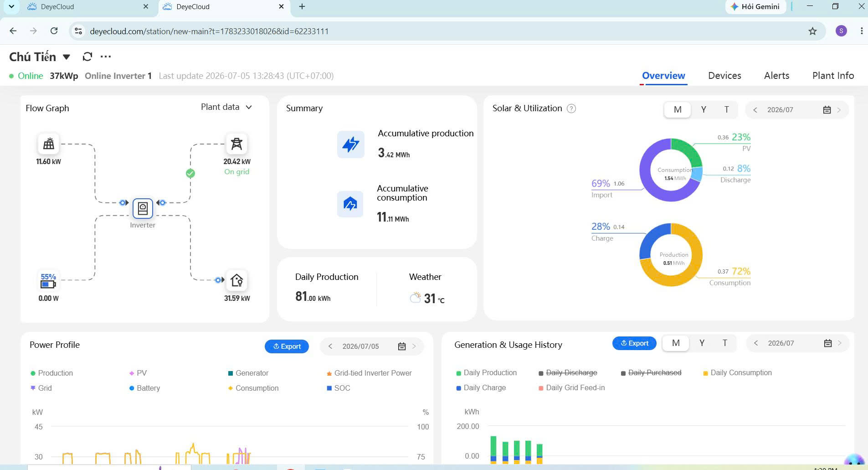Reload the browser page
Image resolution: width=868 pixels, height=470 pixels.
54,31
